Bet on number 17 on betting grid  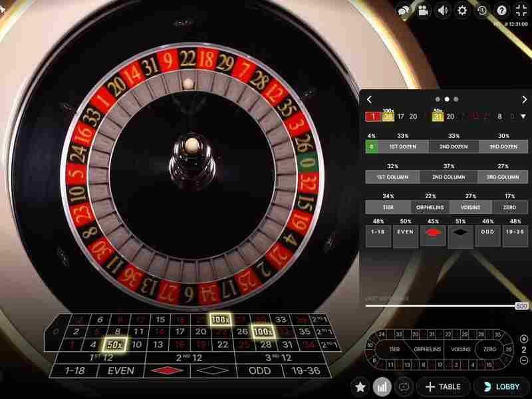180,331
